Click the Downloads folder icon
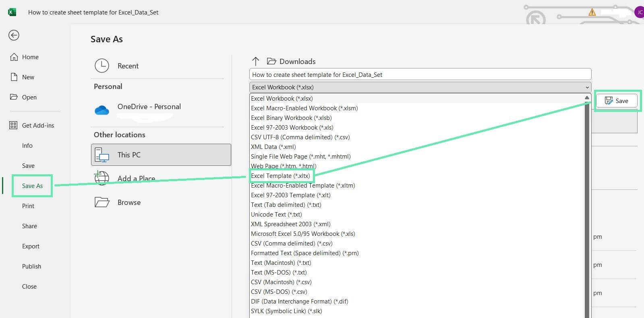This screenshot has width=644, height=318. pyautogui.click(x=271, y=61)
